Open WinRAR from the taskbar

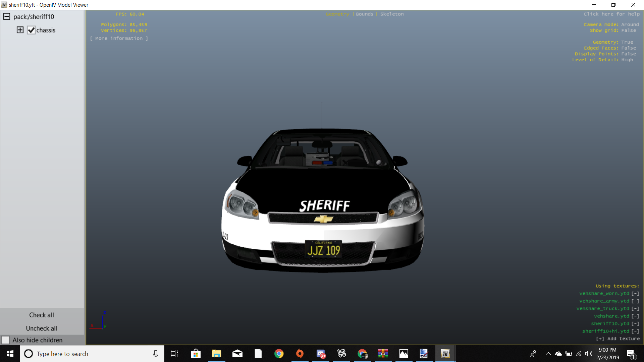[x=383, y=354]
